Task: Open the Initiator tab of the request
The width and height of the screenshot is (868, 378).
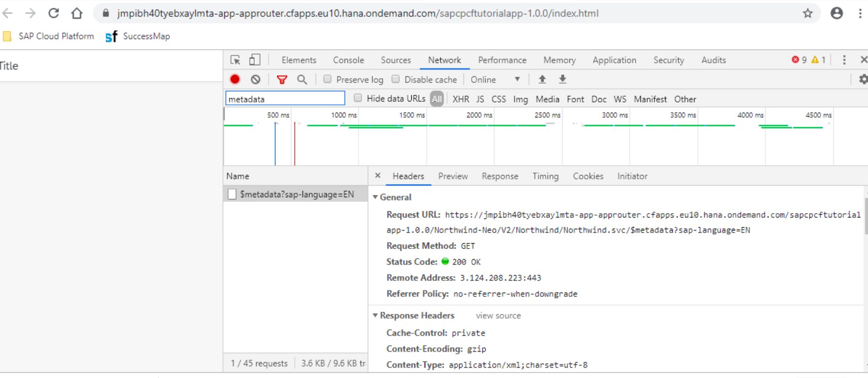Action: [x=632, y=176]
